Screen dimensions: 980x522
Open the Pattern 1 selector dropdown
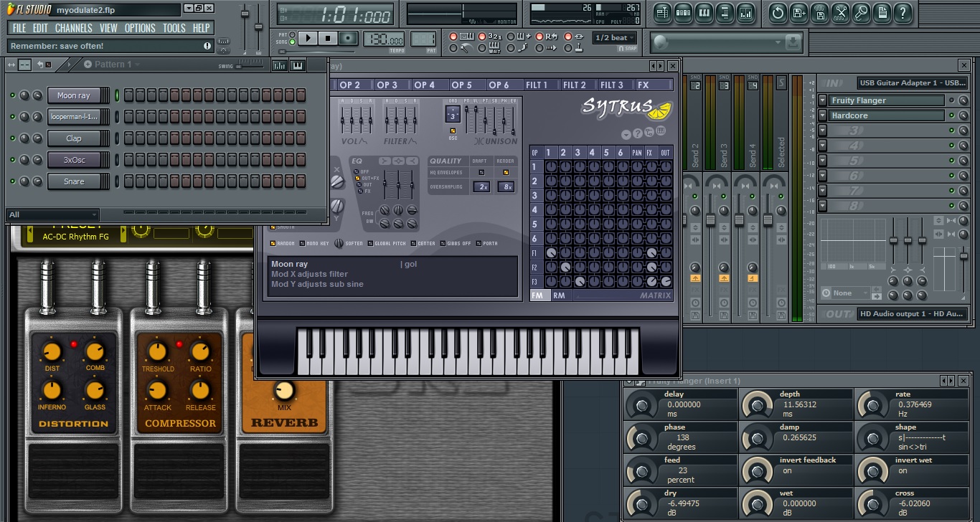pos(113,65)
